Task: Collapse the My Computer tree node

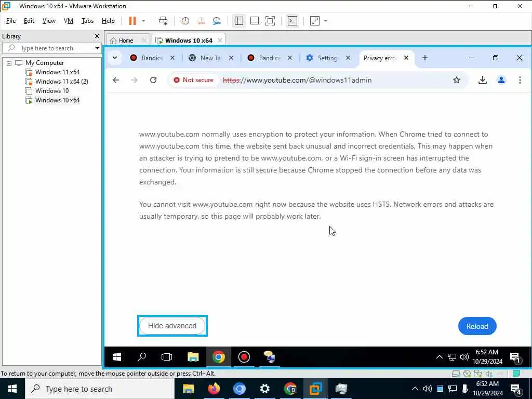Action: [x=9, y=63]
